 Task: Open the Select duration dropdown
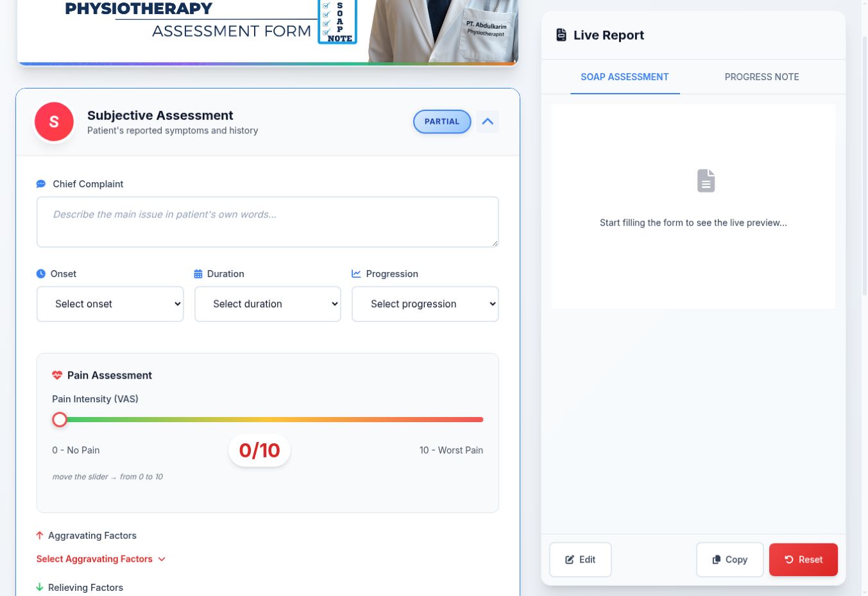point(268,304)
